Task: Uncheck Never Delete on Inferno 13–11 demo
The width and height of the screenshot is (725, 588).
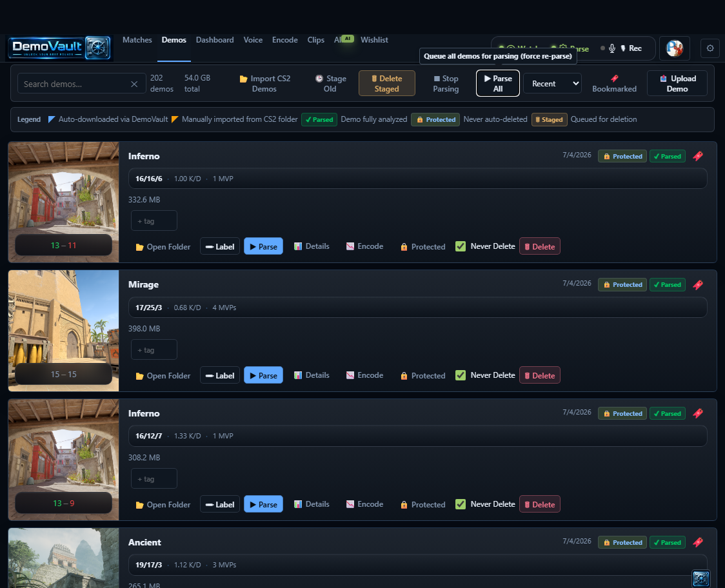Action: click(x=461, y=246)
